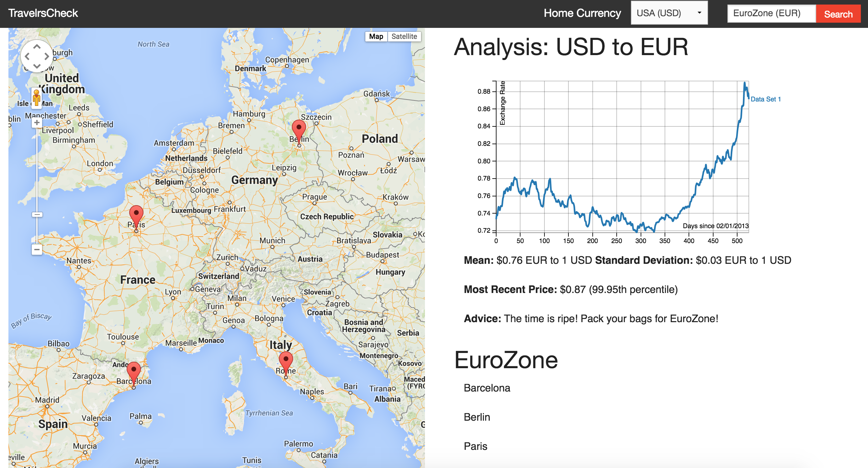Pan map up with arrow control
The image size is (868, 468).
tap(37, 47)
